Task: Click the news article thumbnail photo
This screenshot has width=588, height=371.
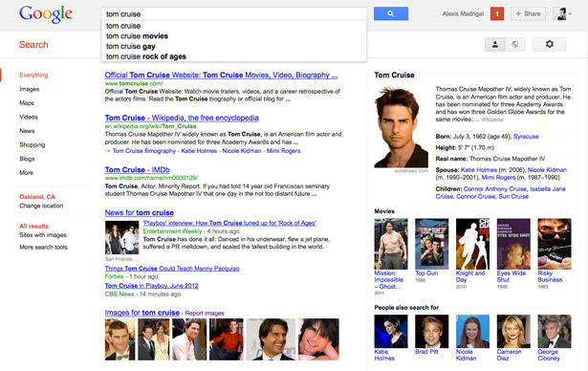Action: pos(121,238)
